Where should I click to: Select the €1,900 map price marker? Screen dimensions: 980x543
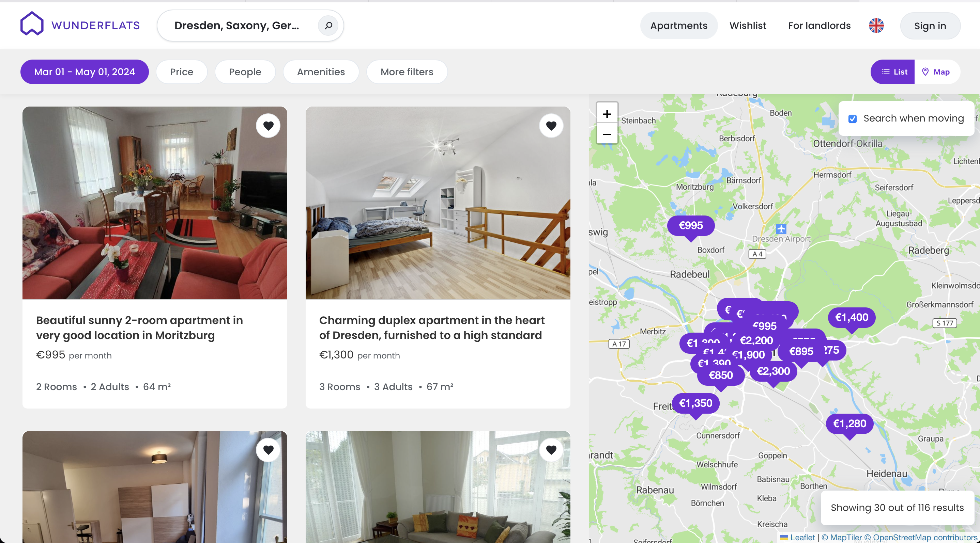coord(748,355)
